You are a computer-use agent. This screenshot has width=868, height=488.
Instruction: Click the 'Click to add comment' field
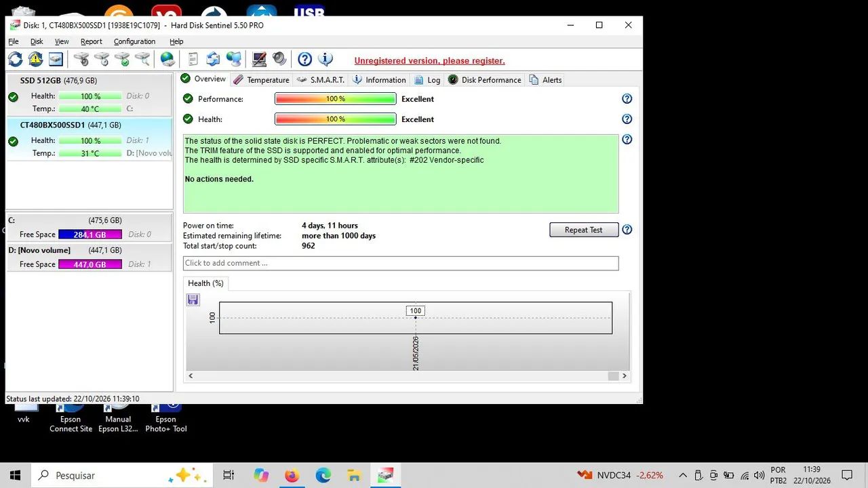[x=401, y=263]
